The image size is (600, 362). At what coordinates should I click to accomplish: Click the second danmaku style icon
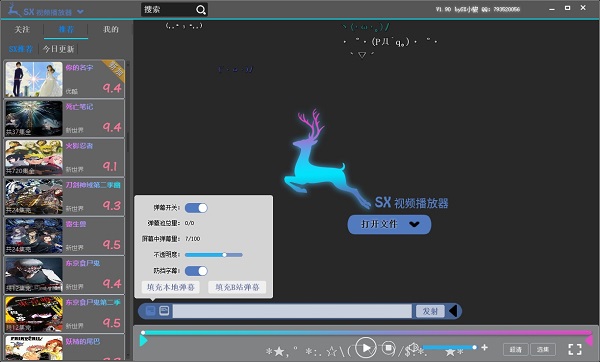coord(164,310)
